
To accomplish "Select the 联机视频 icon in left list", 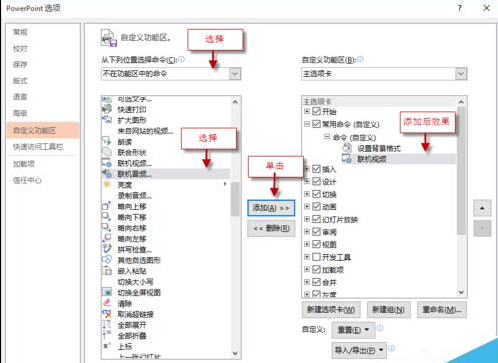I will (x=107, y=163).
